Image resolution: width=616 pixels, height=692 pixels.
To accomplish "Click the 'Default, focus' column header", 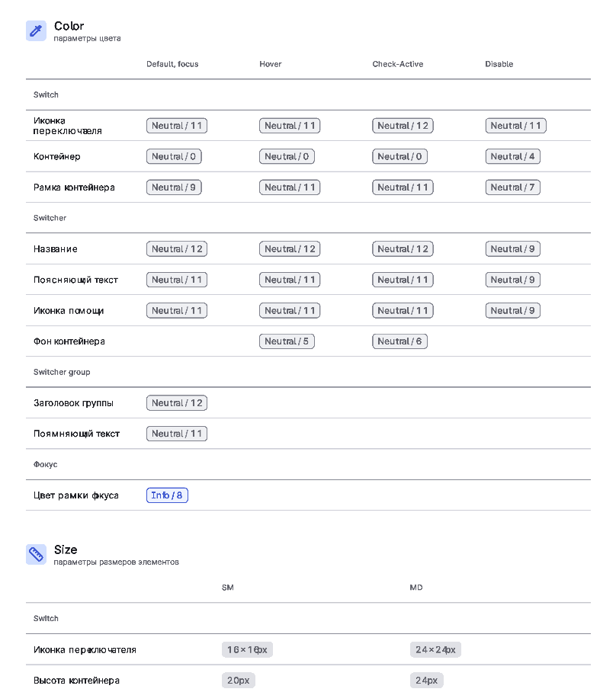I will coord(172,64).
